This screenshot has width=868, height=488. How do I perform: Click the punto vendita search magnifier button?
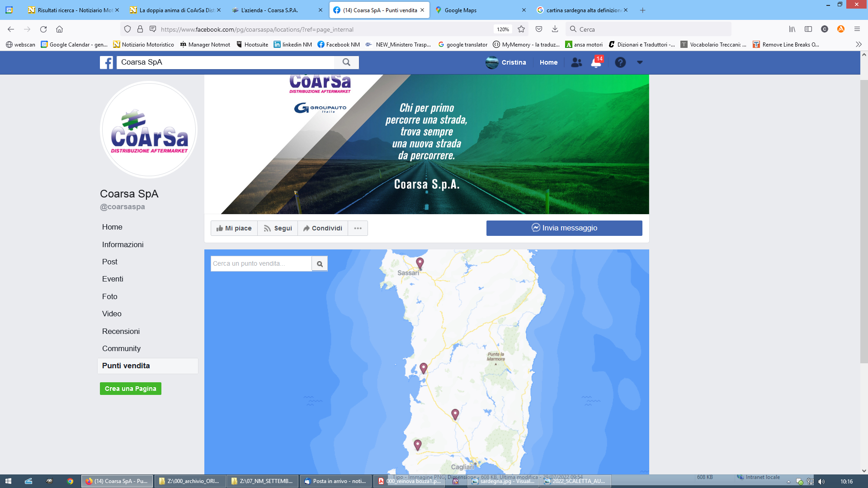point(320,264)
